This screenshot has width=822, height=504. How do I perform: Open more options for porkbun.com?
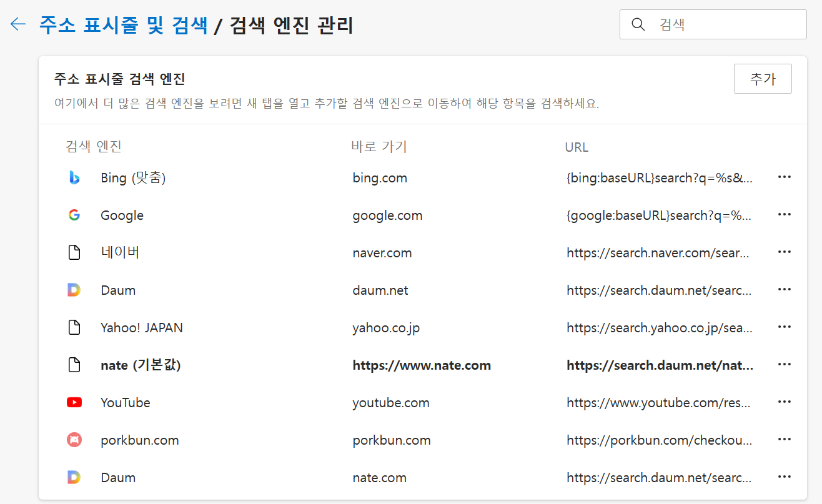[x=785, y=440]
